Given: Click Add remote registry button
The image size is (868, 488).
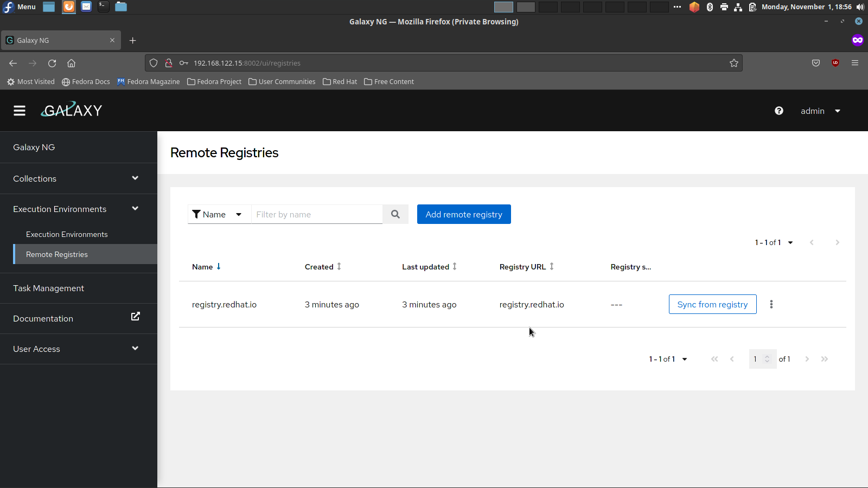Looking at the screenshot, I should 464,214.
